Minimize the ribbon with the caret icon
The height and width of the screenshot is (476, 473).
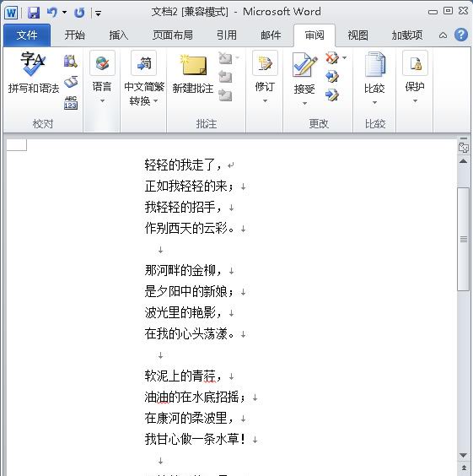click(443, 35)
